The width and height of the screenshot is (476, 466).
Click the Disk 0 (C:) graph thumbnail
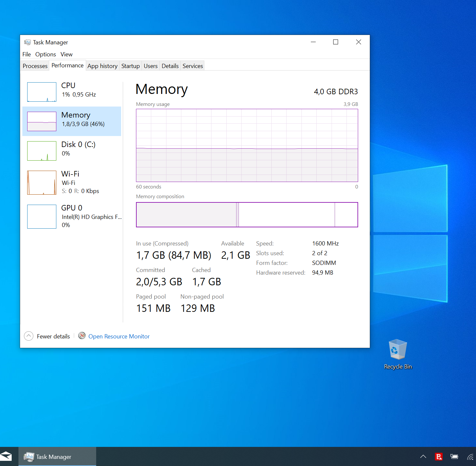coord(42,151)
